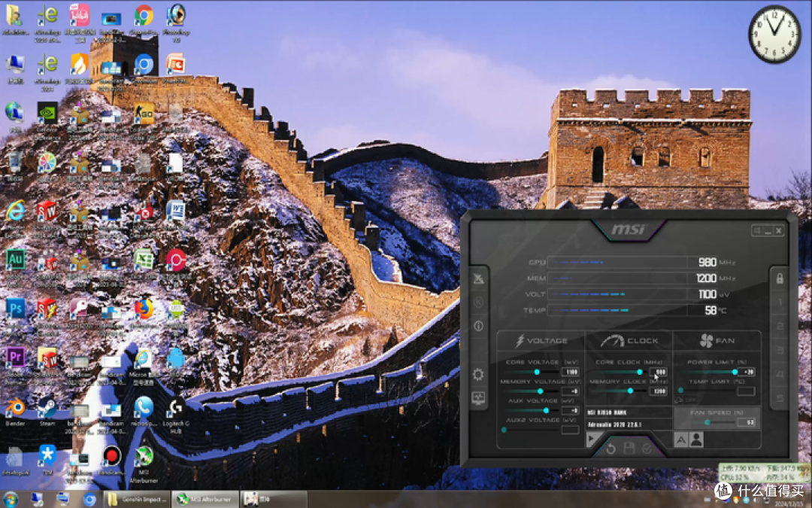Adjust the Memory Voltage slider
The image size is (812, 508).
pyautogui.click(x=532, y=391)
